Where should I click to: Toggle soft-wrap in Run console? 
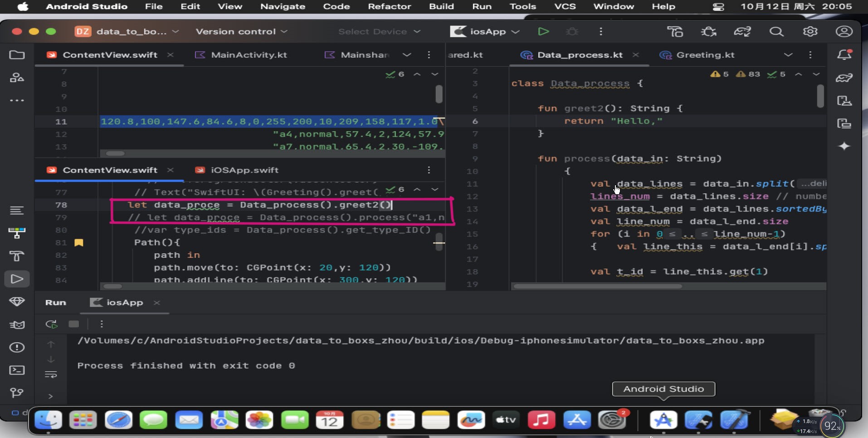51,375
